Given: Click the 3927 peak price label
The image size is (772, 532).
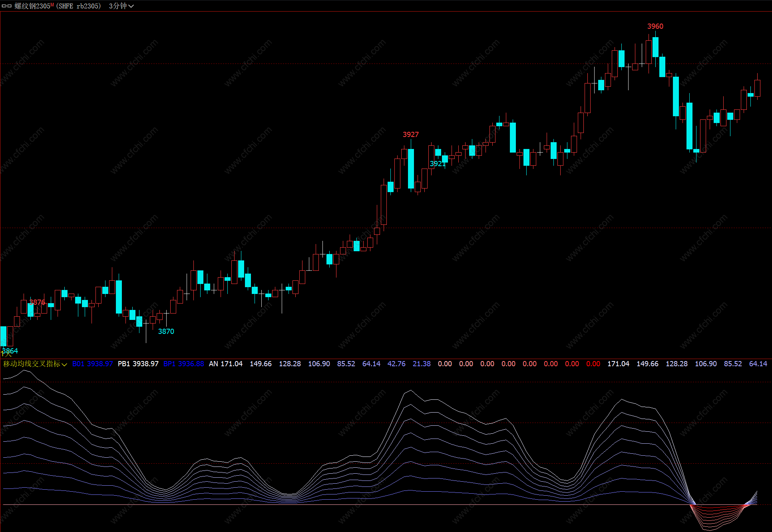Looking at the screenshot, I should (x=410, y=135).
